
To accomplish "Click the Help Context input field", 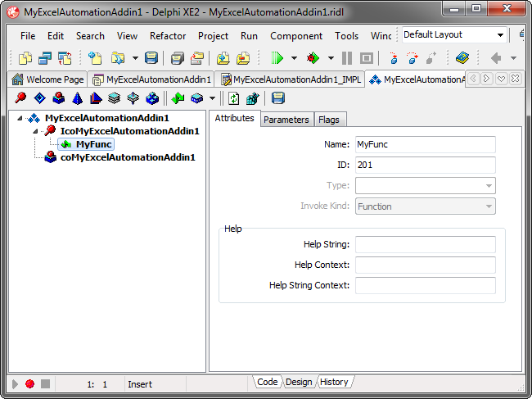I will (x=425, y=265).
